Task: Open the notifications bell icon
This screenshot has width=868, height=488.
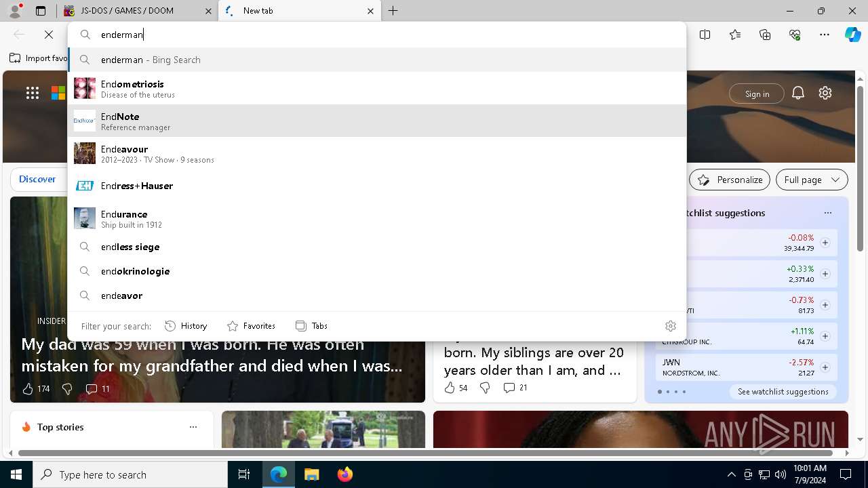Action: 798,94
